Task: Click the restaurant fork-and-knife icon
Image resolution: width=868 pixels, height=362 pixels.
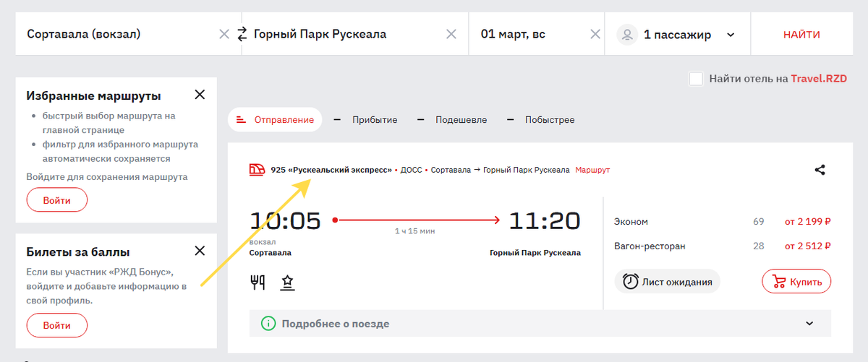Action: (x=258, y=282)
